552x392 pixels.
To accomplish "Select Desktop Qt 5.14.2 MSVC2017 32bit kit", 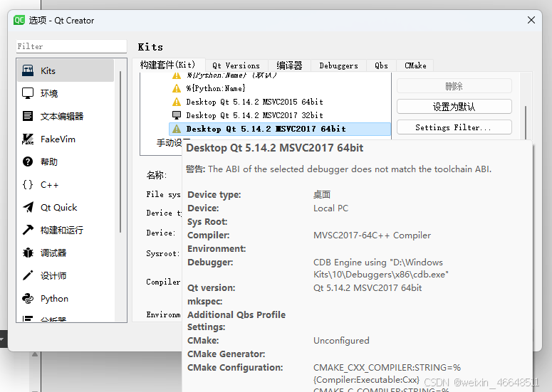I will tap(254, 115).
